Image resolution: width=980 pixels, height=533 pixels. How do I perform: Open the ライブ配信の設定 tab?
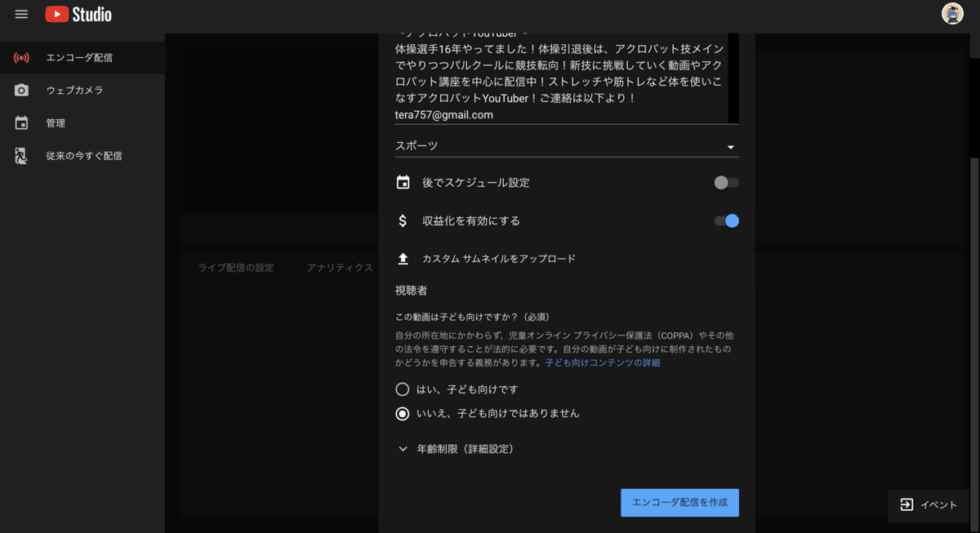click(237, 267)
